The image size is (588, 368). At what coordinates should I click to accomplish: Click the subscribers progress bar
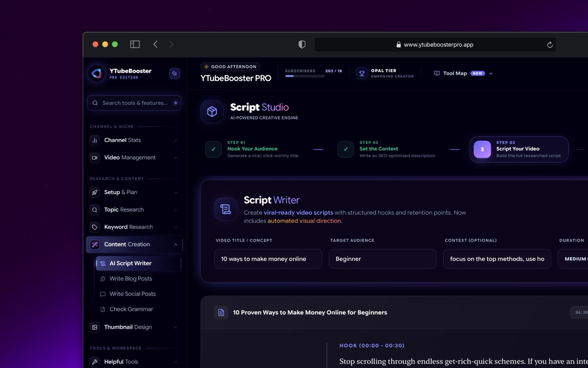305,76
